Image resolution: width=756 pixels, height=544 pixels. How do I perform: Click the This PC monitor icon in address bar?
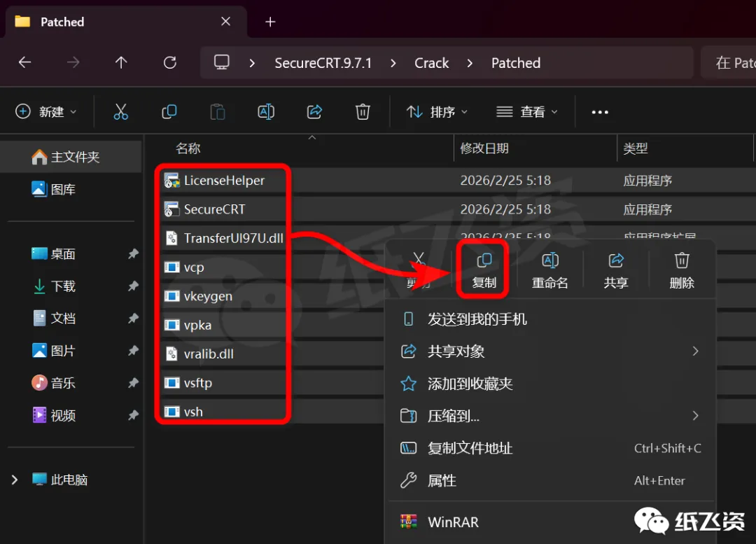click(x=222, y=62)
